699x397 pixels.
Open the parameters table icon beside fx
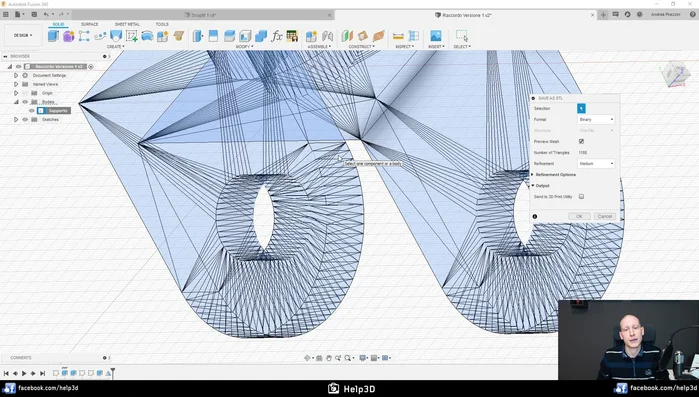292,36
